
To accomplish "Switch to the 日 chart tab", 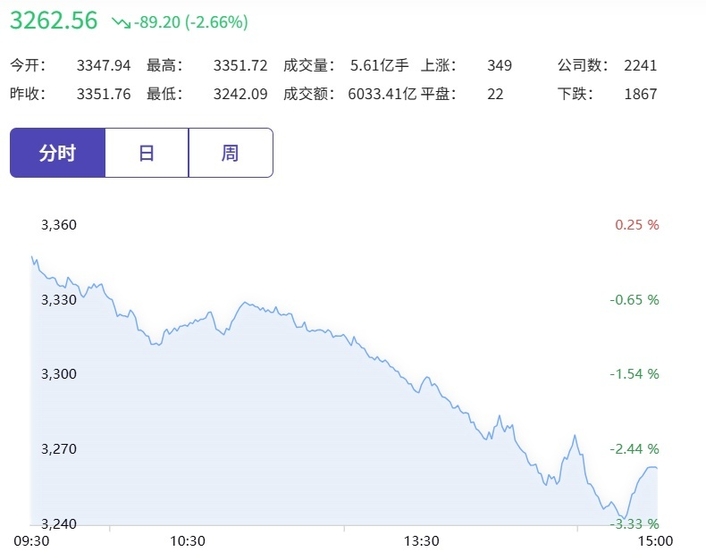I will tap(146, 153).
